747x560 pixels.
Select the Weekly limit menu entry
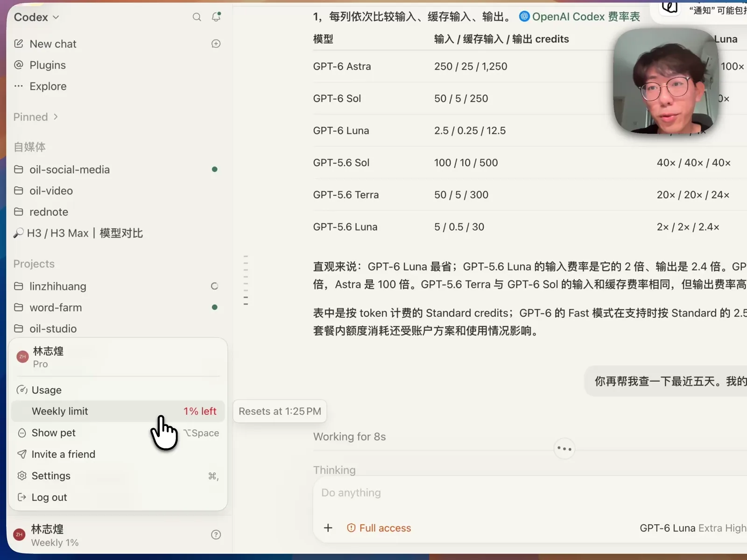(118, 411)
